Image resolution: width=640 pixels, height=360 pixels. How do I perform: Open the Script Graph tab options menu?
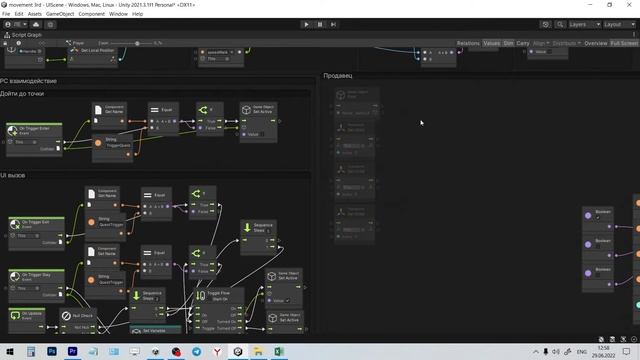point(634,35)
